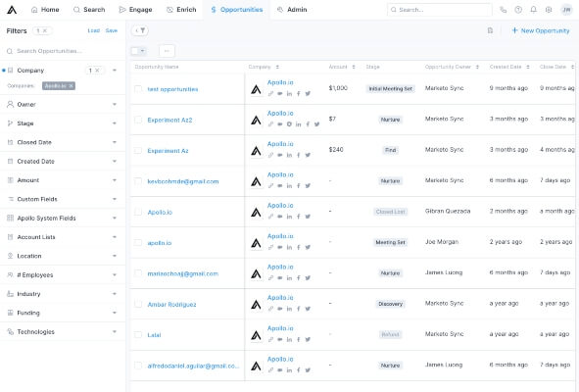Viewport: 579px width, 392px height.
Task: Open Twitter icon in Latal row
Action: (x=308, y=339)
